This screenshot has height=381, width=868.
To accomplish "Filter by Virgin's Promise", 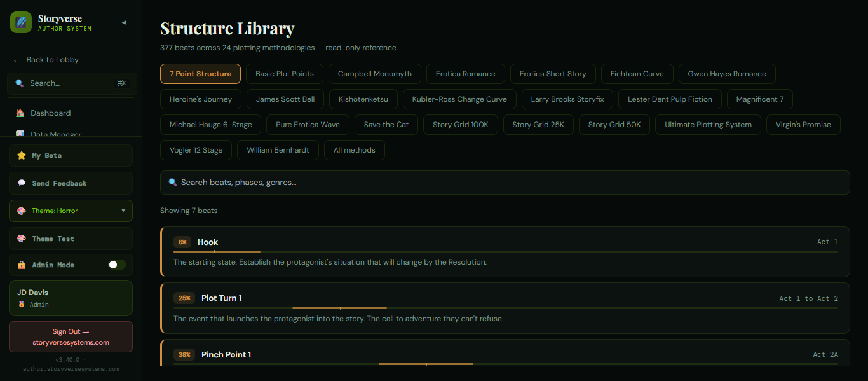I will pyautogui.click(x=803, y=125).
